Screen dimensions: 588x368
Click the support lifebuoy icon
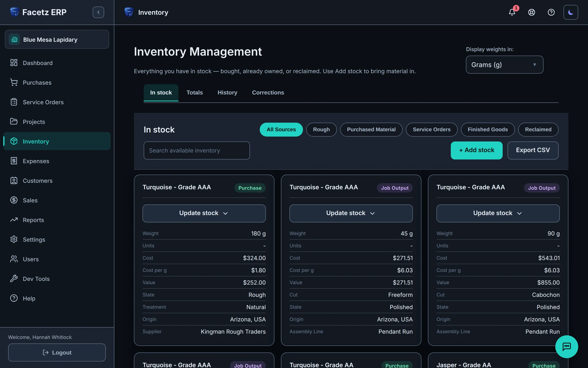(x=532, y=12)
